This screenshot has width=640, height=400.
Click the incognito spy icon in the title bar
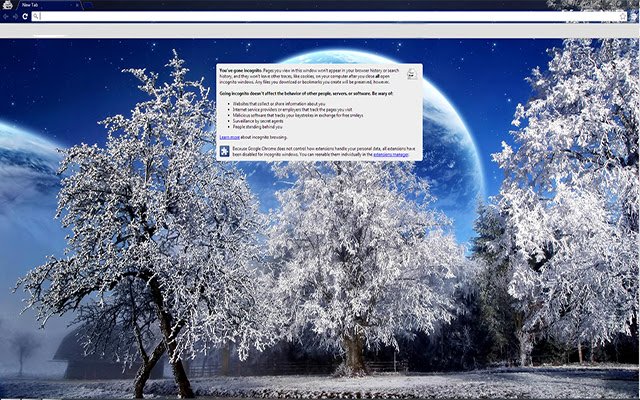(7, 5)
